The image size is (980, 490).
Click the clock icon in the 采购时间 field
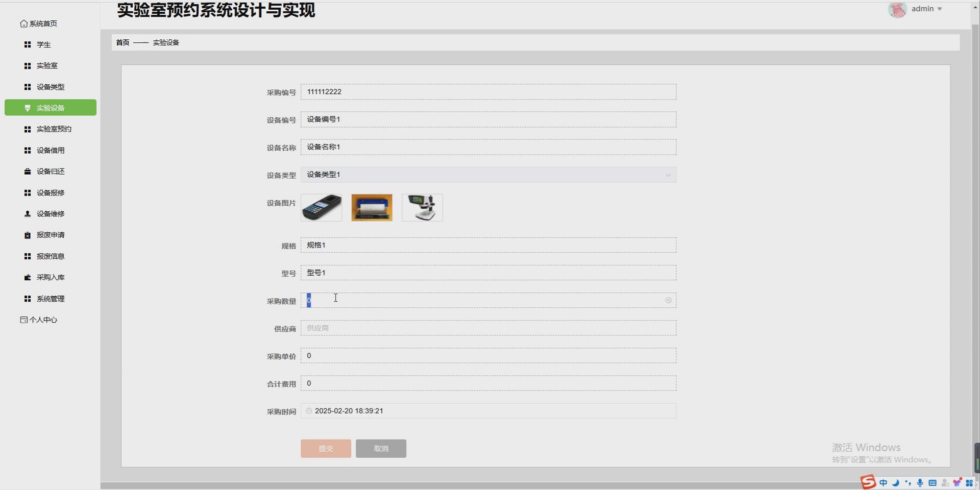[309, 411]
